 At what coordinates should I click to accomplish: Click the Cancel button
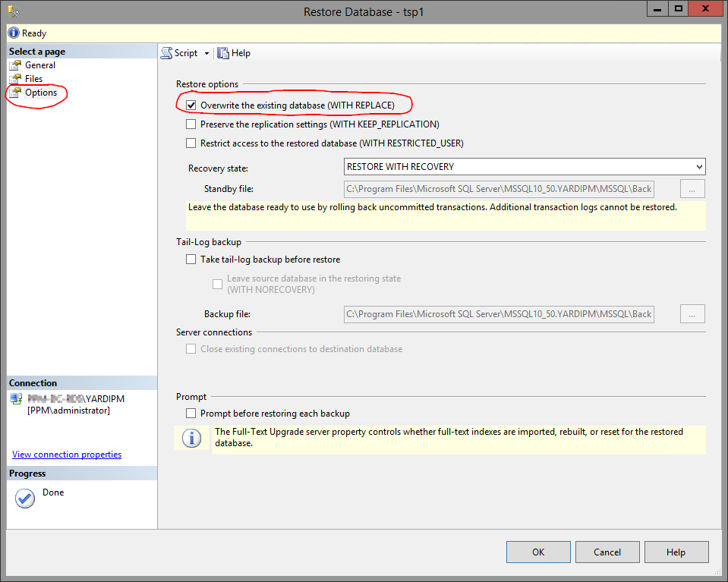(607, 552)
